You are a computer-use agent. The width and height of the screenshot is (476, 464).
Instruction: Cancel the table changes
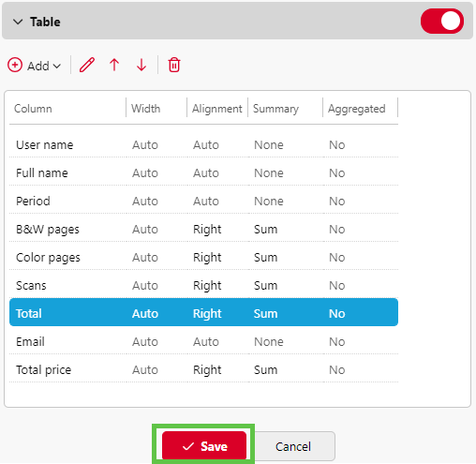pyautogui.click(x=293, y=446)
